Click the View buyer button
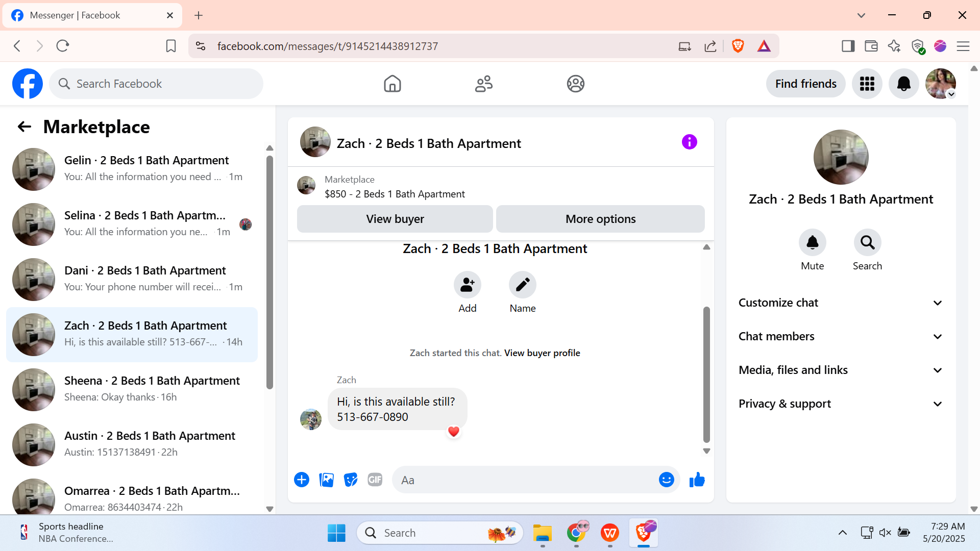 pos(395,219)
